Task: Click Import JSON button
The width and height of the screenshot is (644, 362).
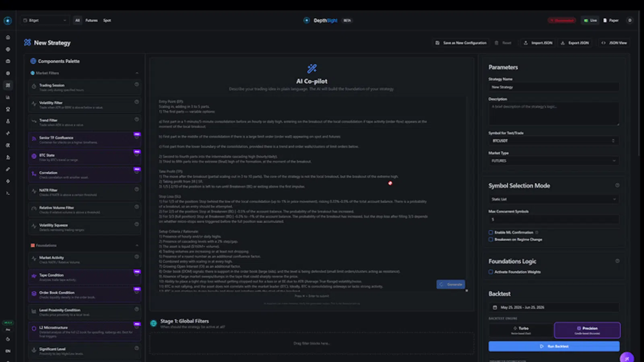Action: [x=538, y=43]
